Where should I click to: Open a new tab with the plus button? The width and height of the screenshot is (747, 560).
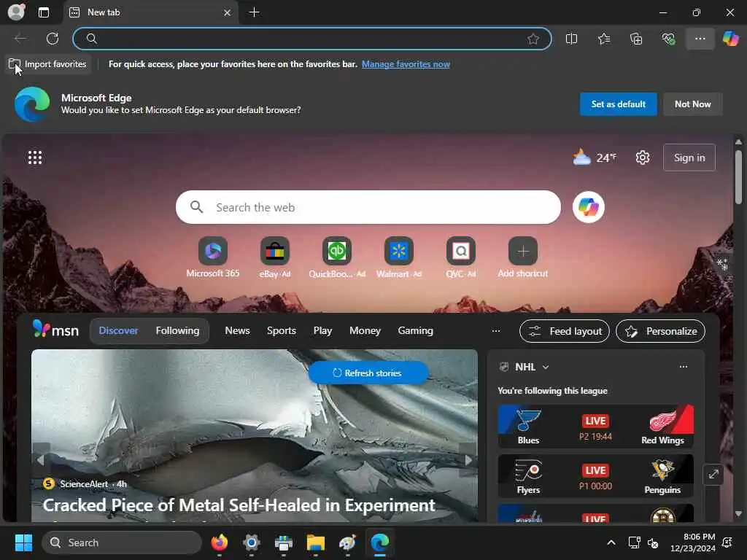click(x=255, y=12)
